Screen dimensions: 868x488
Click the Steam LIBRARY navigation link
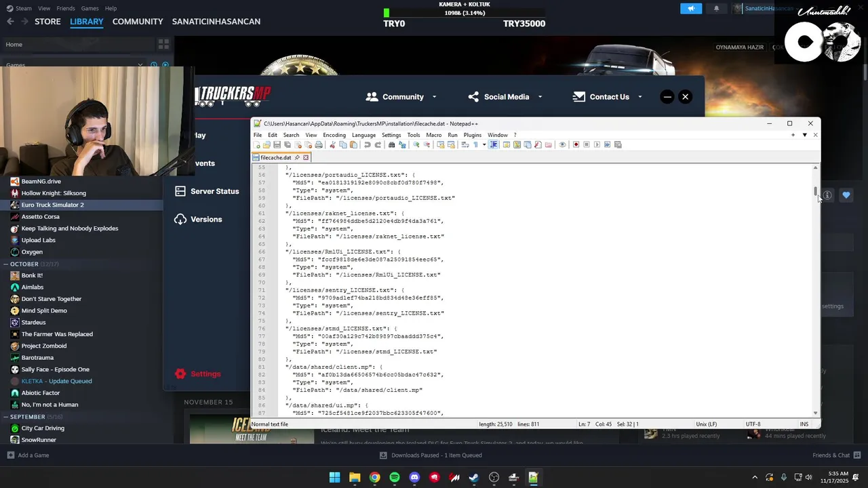pyautogui.click(x=87, y=22)
